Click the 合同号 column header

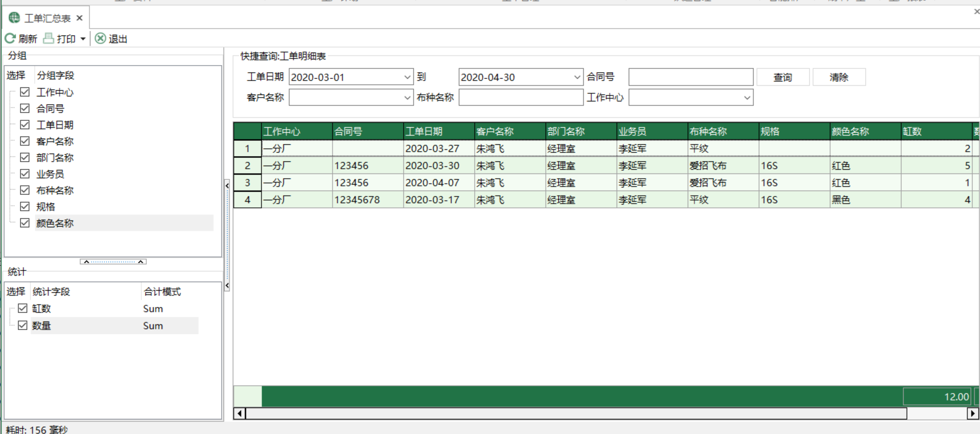[x=368, y=131]
